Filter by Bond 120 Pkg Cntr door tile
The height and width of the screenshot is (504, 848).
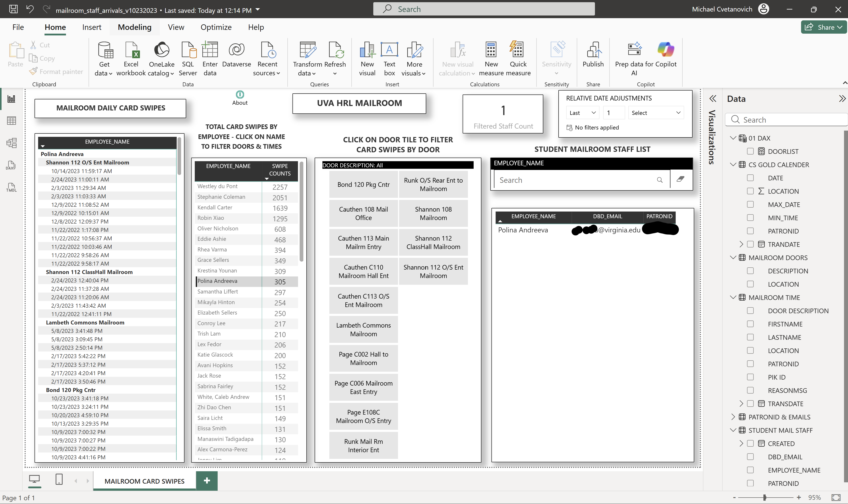tap(364, 184)
